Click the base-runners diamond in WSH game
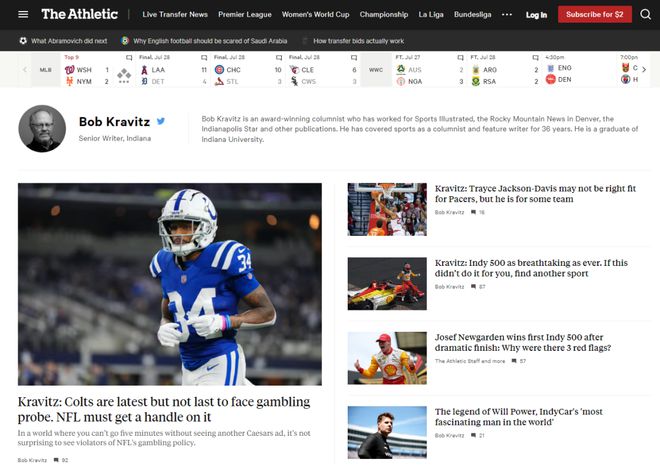 pyautogui.click(x=124, y=74)
